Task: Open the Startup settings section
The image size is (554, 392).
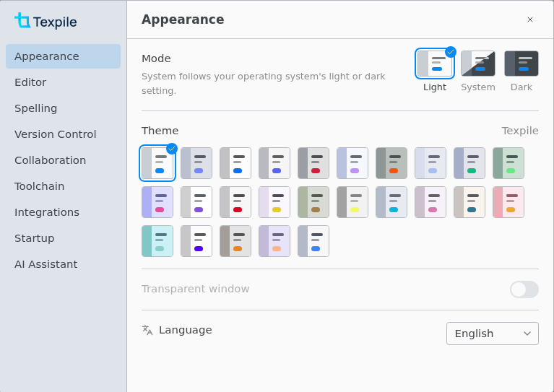Action: (x=64, y=238)
